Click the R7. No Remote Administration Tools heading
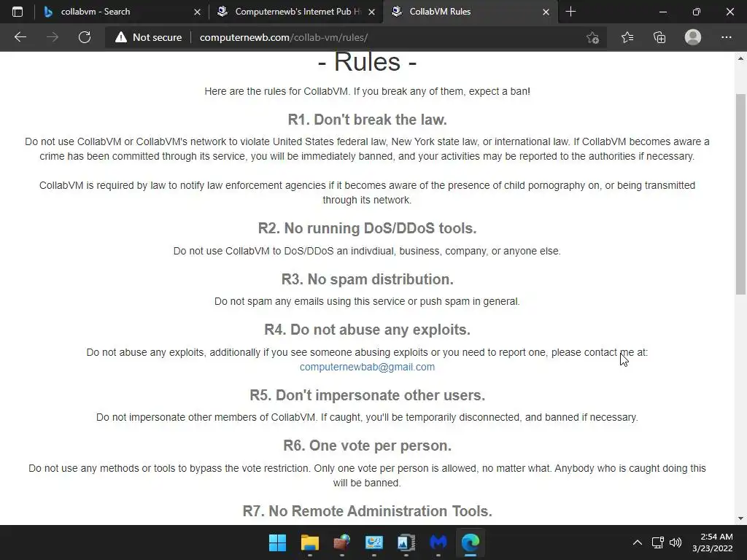The width and height of the screenshot is (747, 560). click(x=368, y=511)
